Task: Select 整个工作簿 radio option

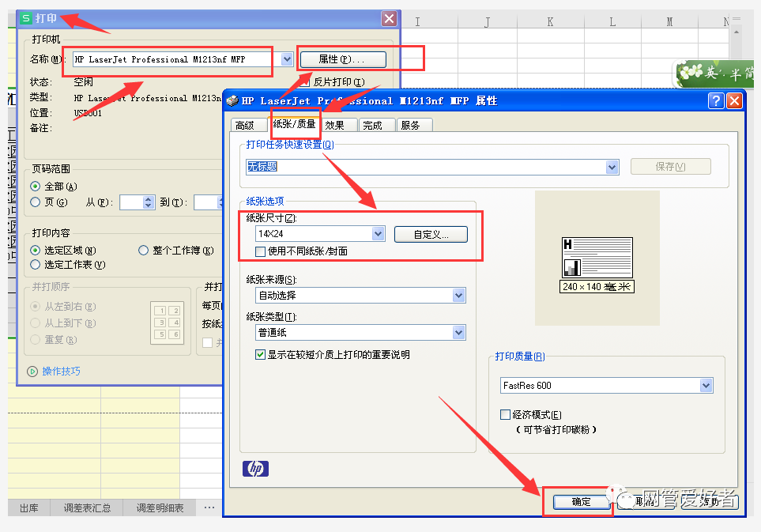Action: click(143, 251)
